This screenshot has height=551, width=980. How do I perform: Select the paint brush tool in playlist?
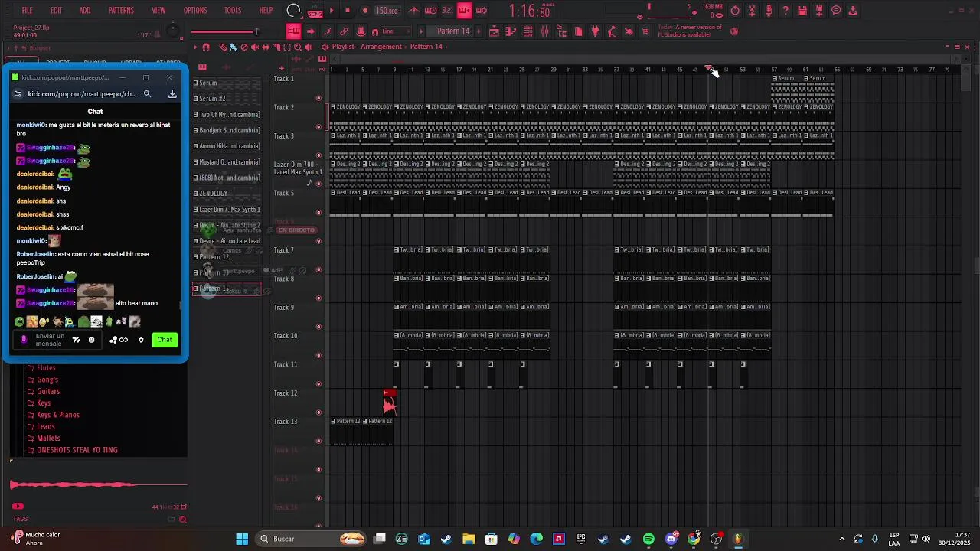pos(233,47)
